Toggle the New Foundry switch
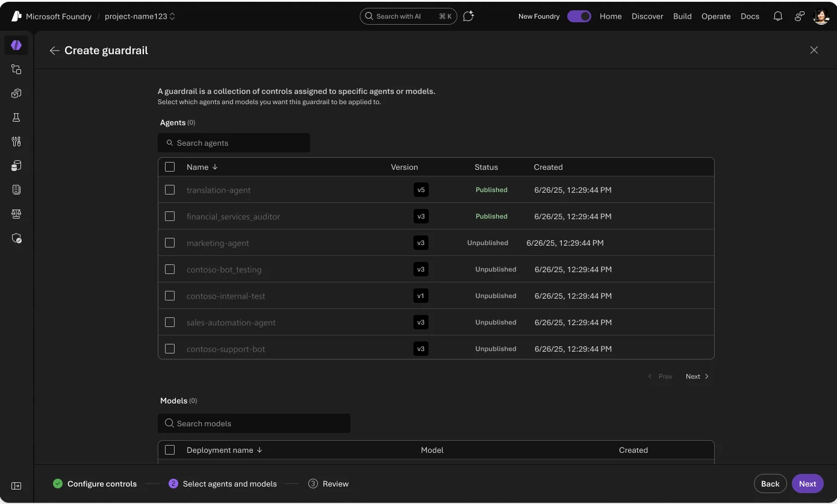 [579, 16]
